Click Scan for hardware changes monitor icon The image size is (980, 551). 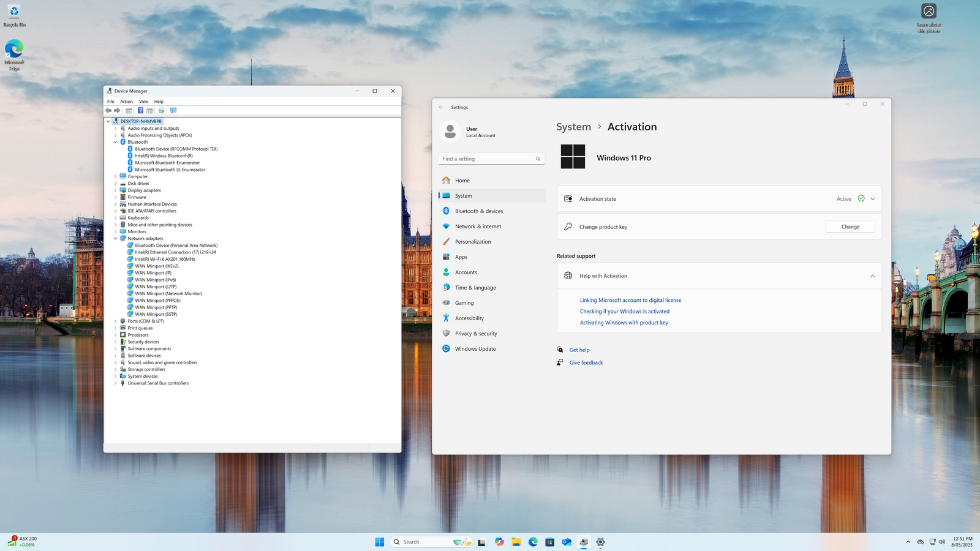click(x=173, y=111)
